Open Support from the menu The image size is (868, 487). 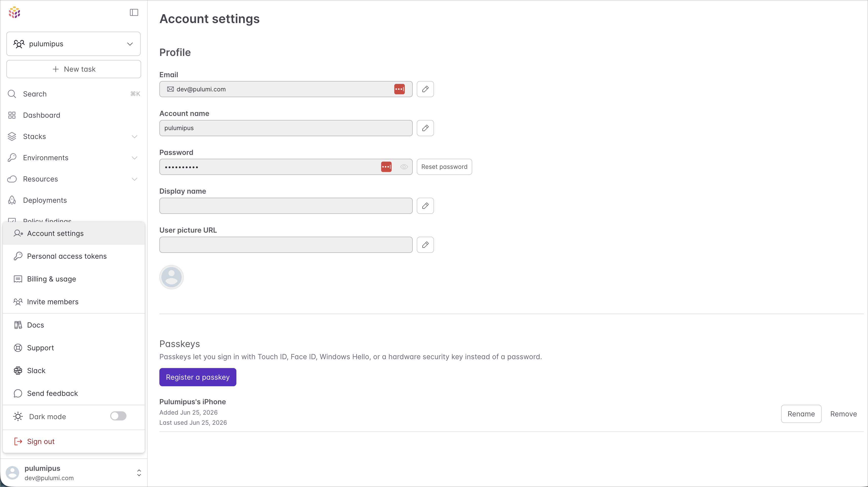tap(74, 348)
